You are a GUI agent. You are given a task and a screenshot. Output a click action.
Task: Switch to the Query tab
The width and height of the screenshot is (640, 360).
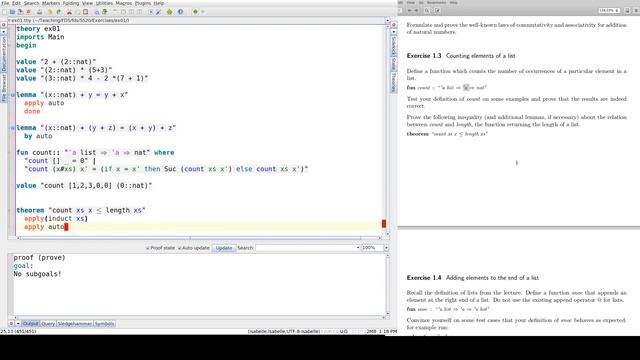coord(48,324)
